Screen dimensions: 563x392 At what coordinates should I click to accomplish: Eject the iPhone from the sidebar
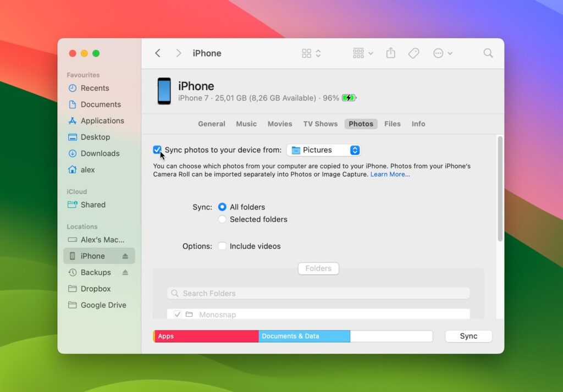pos(124,256)
